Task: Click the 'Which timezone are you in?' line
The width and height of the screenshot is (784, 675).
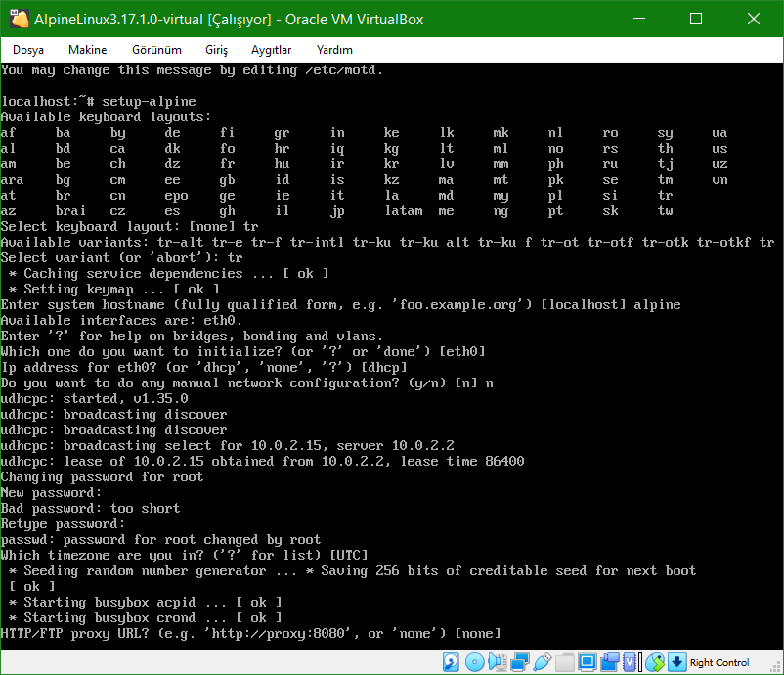Action: coord(185,556)
